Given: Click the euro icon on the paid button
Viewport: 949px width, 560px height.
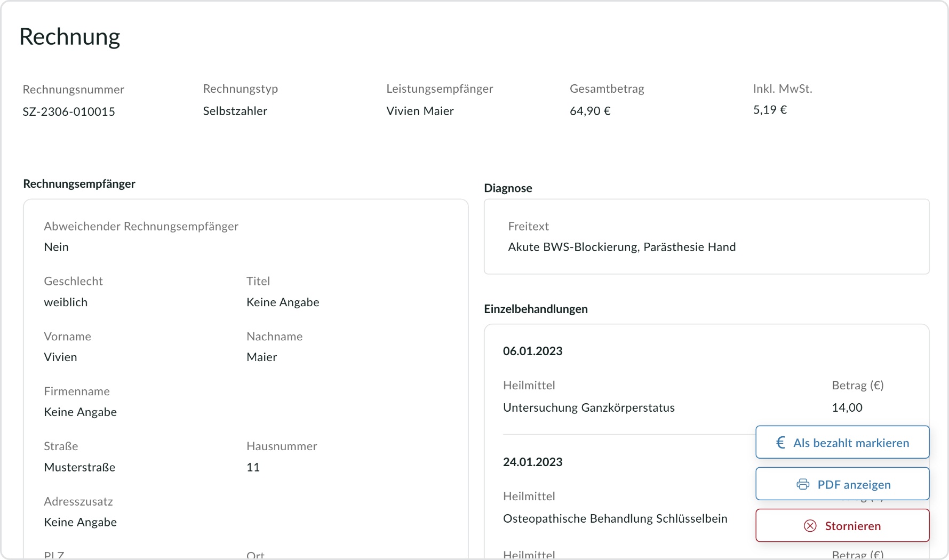Looking at the screenshot, I should click(780, 443).
